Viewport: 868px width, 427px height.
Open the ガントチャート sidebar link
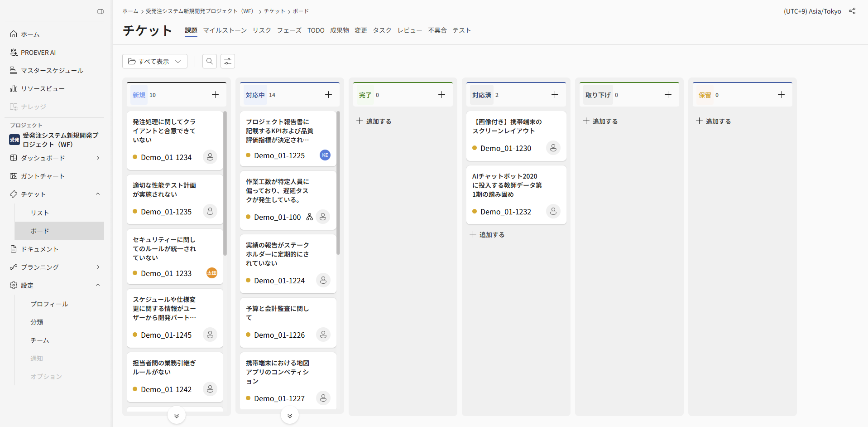[x=43, y=176]
